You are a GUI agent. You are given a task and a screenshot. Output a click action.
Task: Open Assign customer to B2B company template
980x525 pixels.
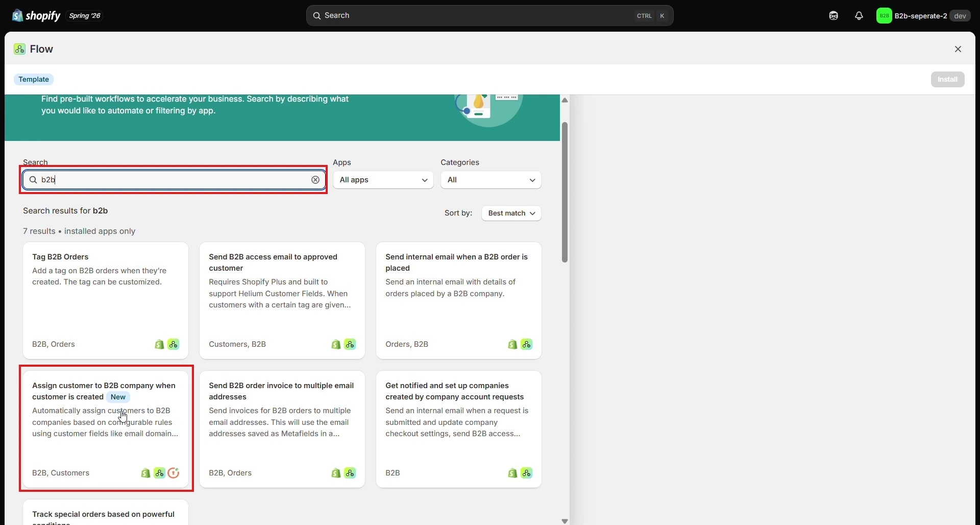(106, 429)
